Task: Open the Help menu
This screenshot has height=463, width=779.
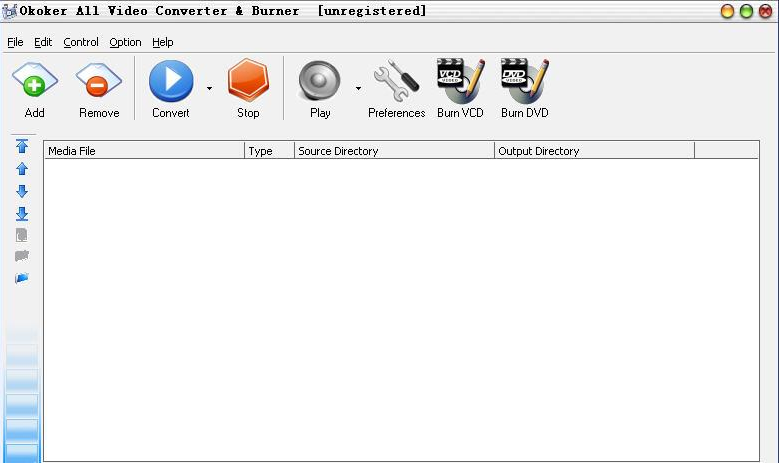Action: (162, 42)
